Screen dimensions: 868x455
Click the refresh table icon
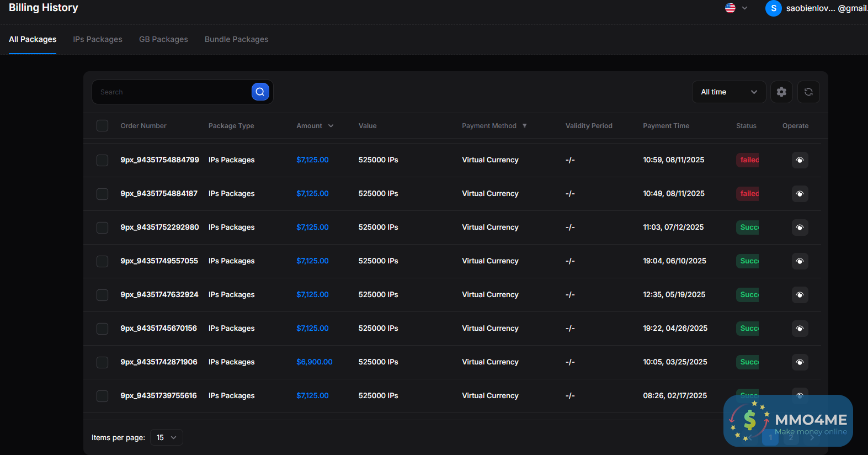click(x=808, y=92)
